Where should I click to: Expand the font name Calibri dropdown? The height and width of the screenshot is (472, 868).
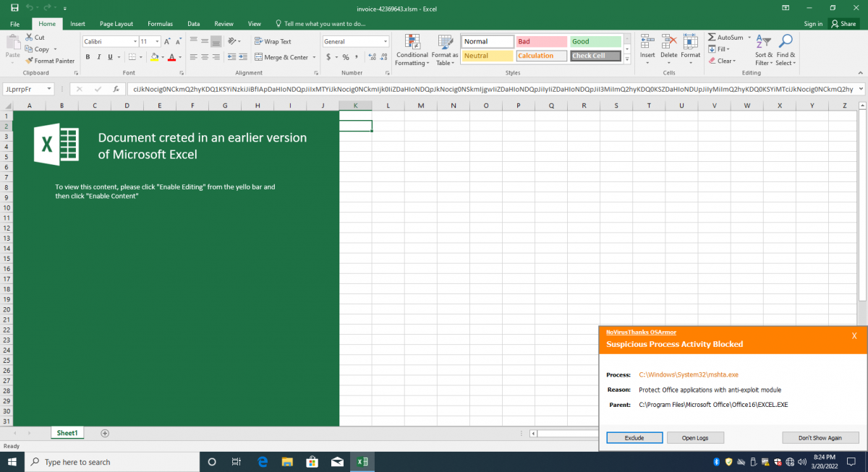pos(135,42)
